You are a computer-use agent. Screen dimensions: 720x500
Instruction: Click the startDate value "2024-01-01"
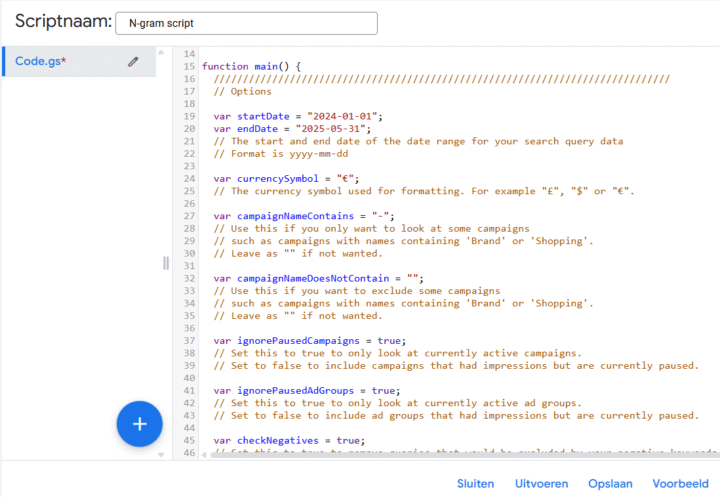point(342,116)
